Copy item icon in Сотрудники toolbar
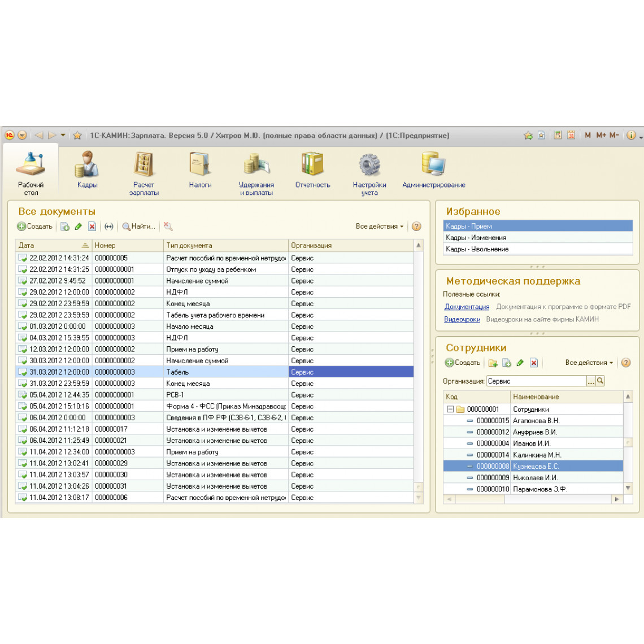This screenshot has height=644, width=644. [507, 363]
